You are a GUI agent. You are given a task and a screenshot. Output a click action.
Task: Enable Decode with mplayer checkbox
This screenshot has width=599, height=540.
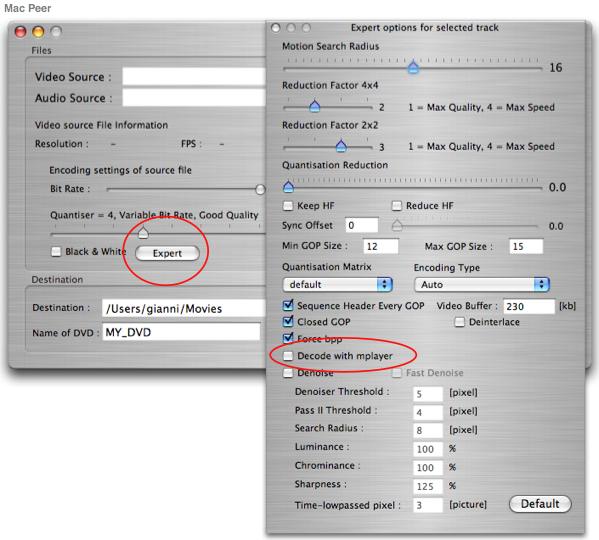(x=288, y=356)
